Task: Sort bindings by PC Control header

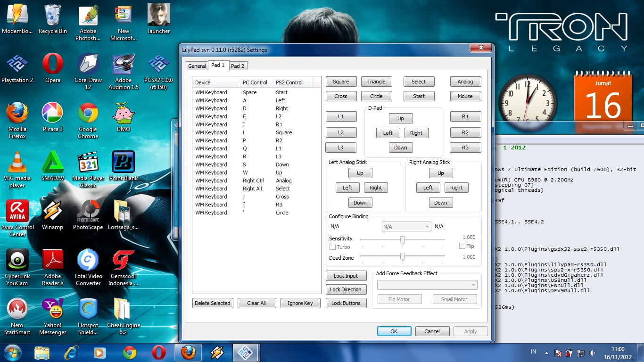Action: pyautogui.click(x=257, y=82)
